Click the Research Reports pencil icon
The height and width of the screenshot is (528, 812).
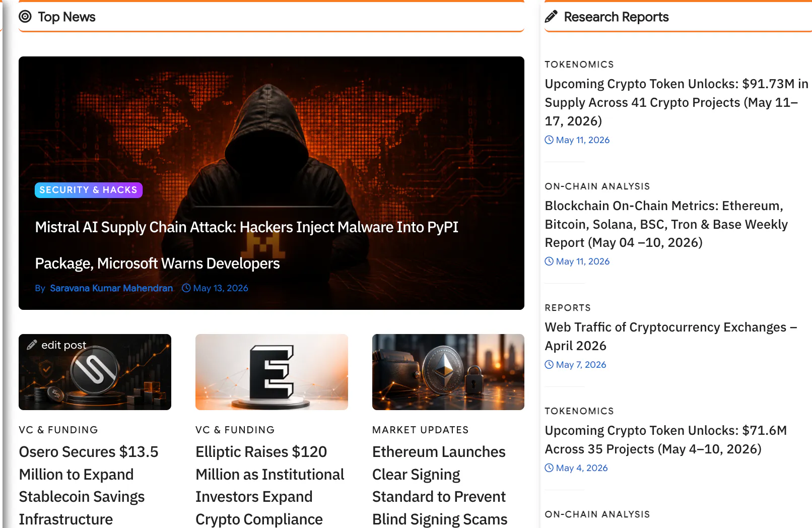click(x=551, y=17)
